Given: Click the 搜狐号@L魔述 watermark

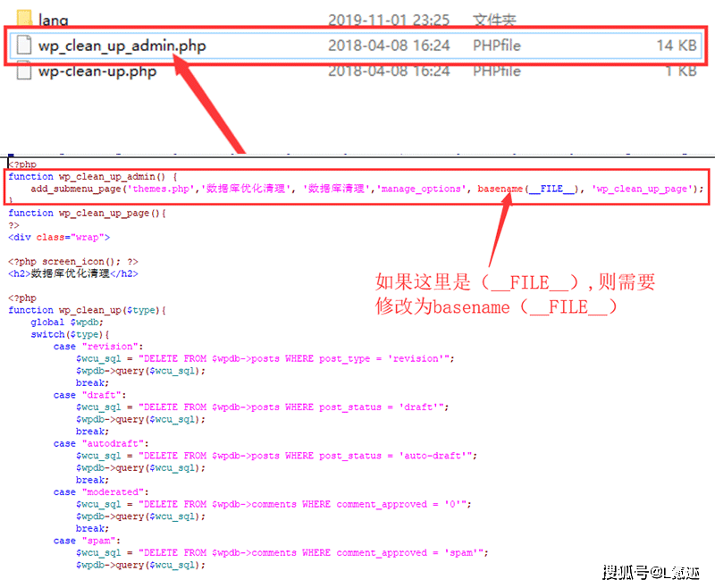Looking at the screenshot, I should pos(651,572).
